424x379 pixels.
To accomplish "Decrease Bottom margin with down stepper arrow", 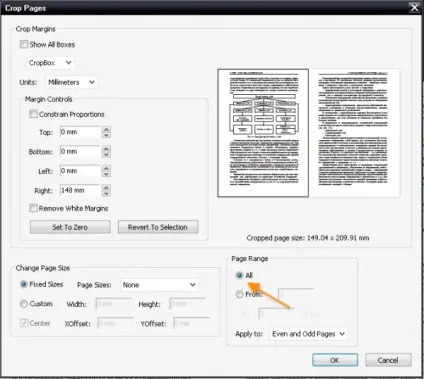I will click(106, 155).
